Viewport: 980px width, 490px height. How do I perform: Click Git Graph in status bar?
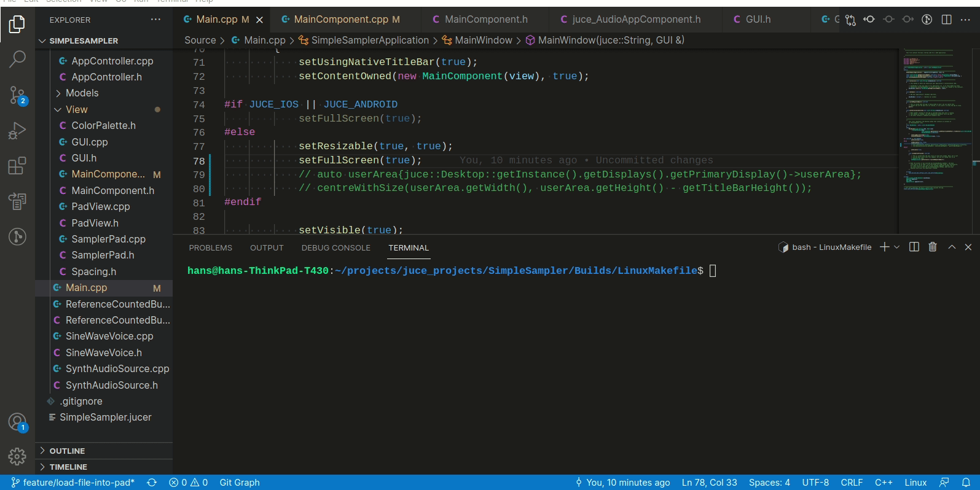pyautogui.click(x=240, y=483)
